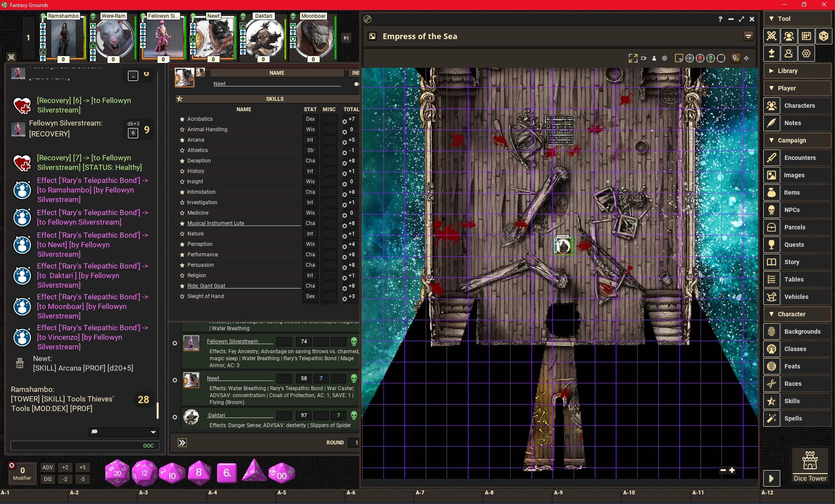This screenshot has height=504, width=835.
Task: Select the empty circle target tool
Action: [721, 58]
